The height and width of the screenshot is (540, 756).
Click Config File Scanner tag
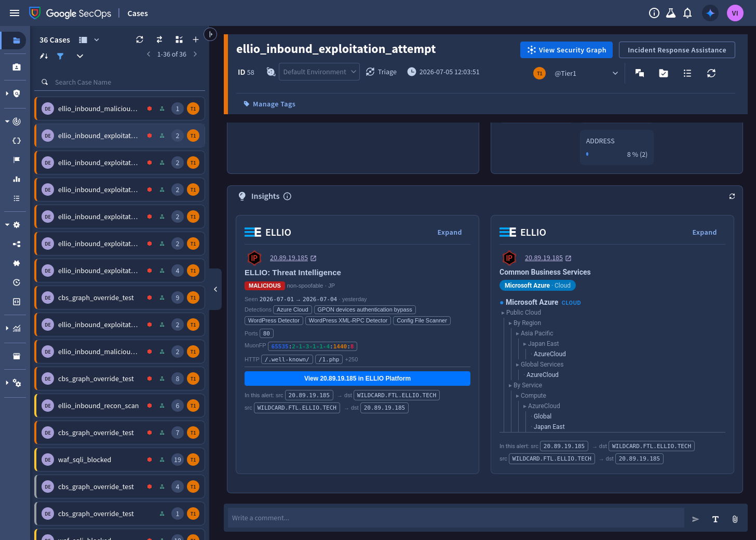[422, 320]
